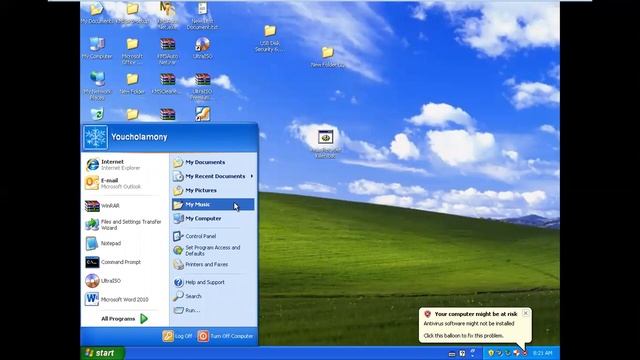Open the Run... dialog
640x360 pixels.
(x=213, y=310)
